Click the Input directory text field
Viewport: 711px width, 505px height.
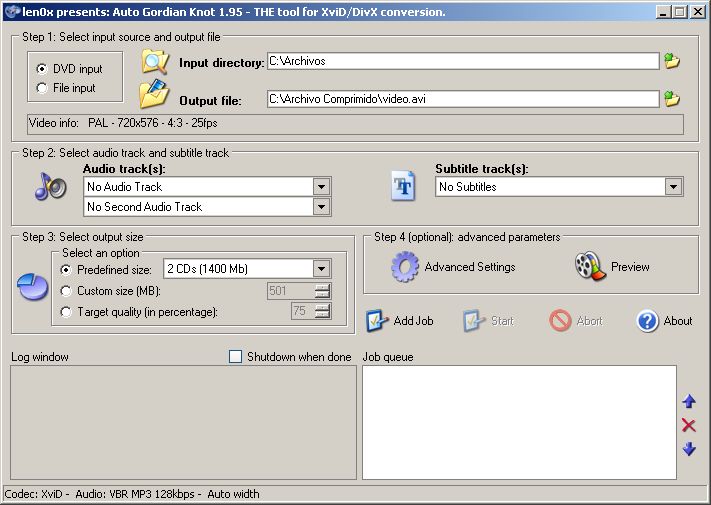(x=463, y=61)
